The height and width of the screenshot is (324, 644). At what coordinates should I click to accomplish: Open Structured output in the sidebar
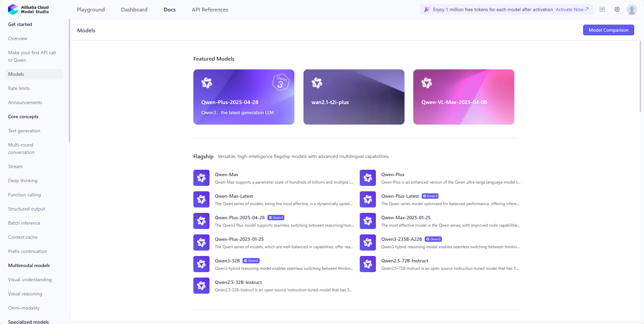click(34, 209)
